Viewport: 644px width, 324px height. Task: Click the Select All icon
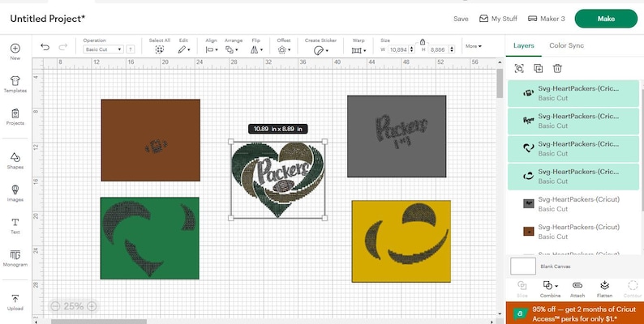pos(159,49)
